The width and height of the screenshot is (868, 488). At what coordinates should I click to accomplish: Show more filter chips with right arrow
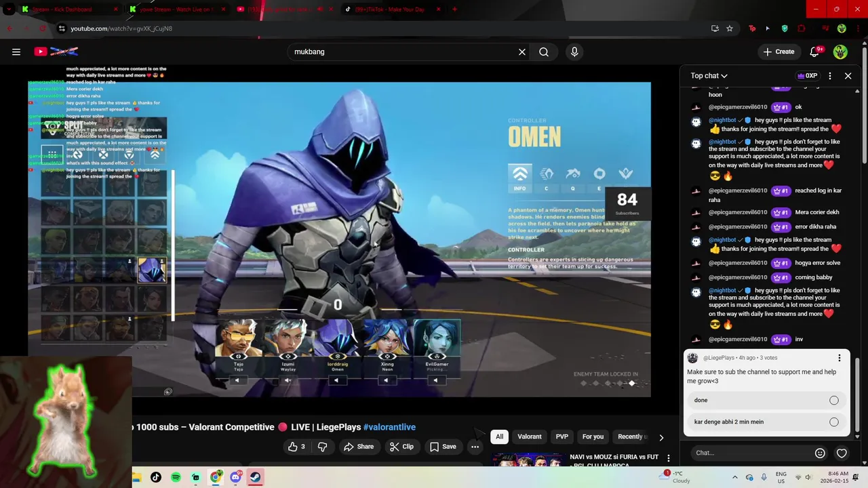coord(661,437)
